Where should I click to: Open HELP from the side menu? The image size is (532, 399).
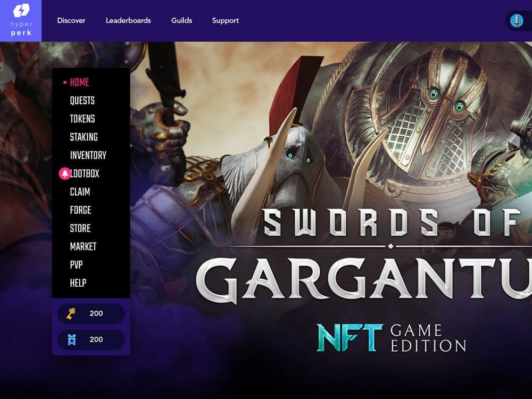78,283
